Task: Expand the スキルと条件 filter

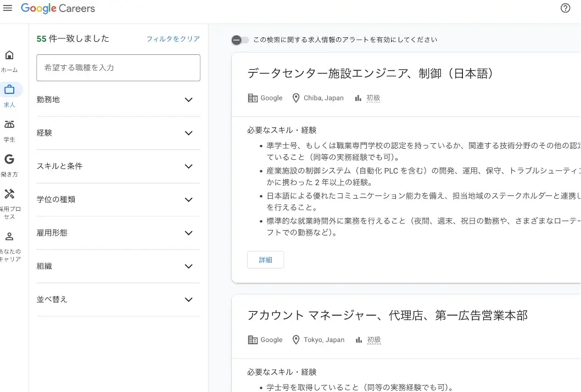Action: point(118,166)
